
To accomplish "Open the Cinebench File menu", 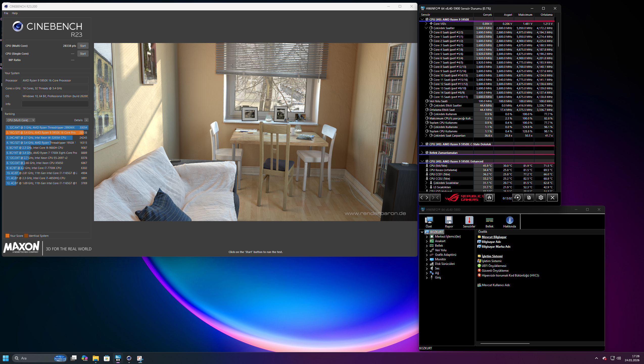I will tap(6, 13).
